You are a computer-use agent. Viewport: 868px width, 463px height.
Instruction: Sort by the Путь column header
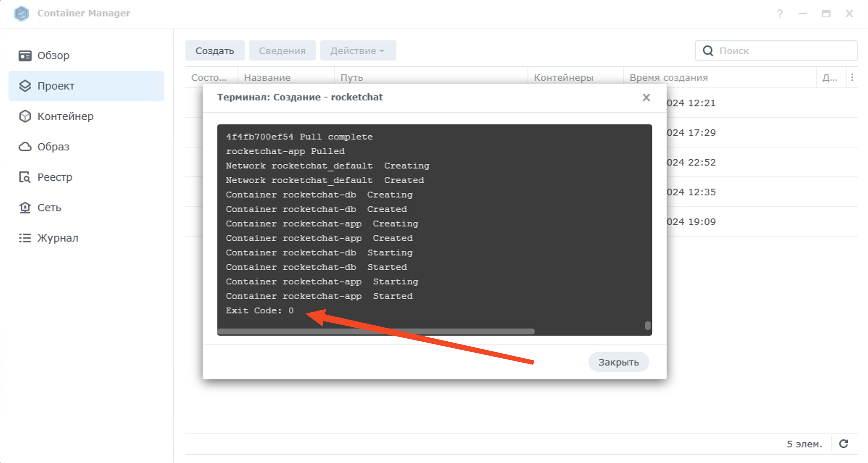tap(431, 78)
